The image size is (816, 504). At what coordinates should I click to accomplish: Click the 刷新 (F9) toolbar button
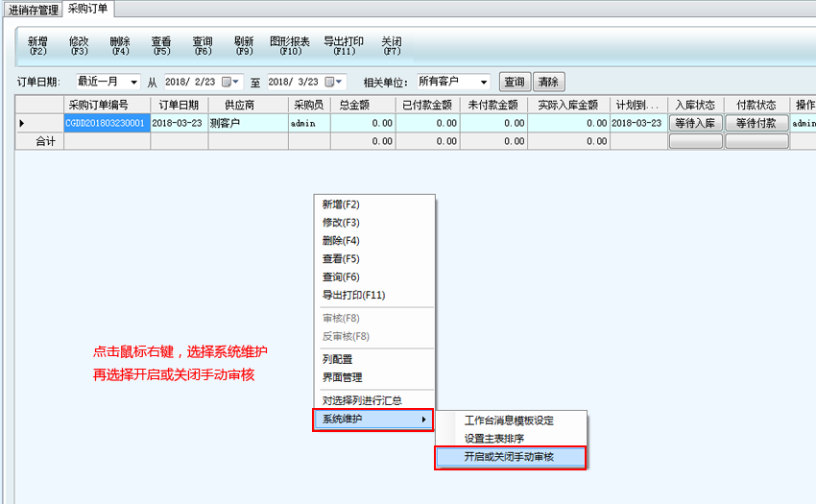tap(244, 45)
